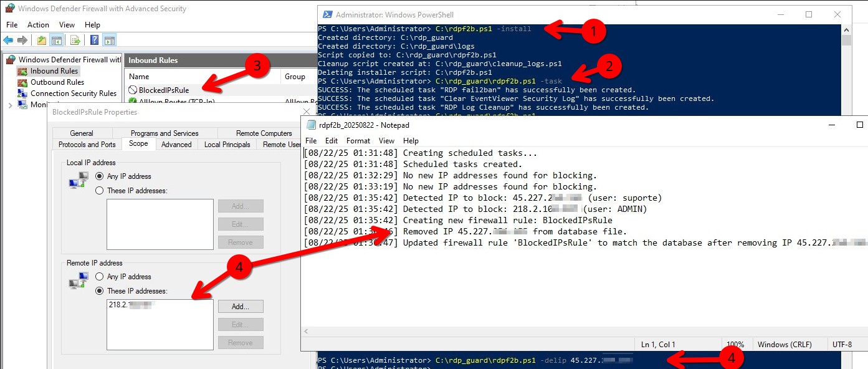Click the Up one level folder icon
The image size is (868, 369).
41,41
